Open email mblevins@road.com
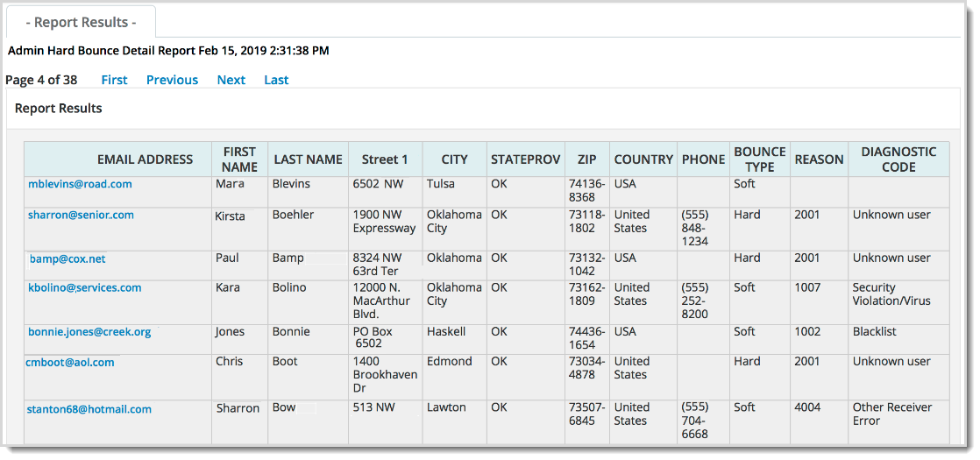The width and height of the screenshot is (980, 460). point(80,184)
